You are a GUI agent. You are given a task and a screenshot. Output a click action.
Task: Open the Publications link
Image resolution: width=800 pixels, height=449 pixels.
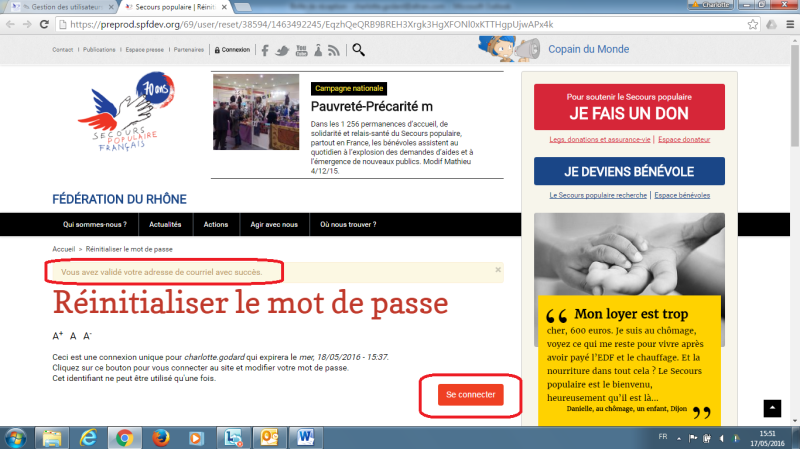tap(99, 49)
